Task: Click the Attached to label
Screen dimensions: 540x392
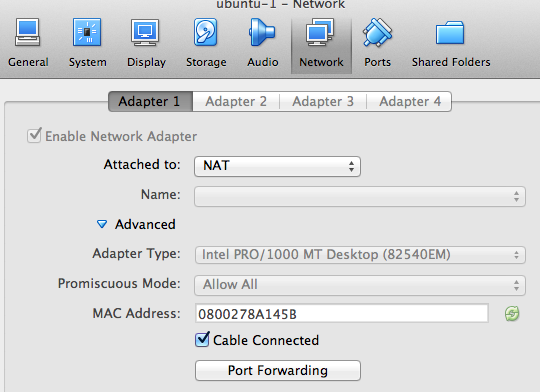Action: (142, 165)
